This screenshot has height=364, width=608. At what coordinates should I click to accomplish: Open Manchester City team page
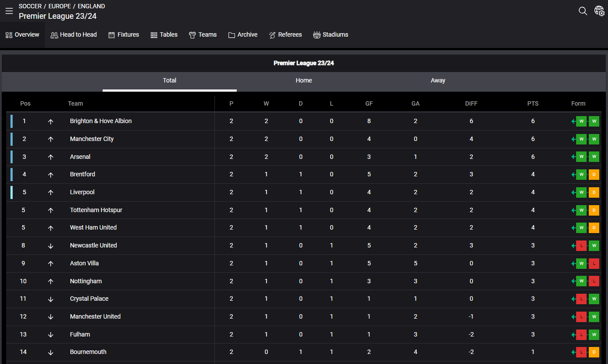coord(92,139)
